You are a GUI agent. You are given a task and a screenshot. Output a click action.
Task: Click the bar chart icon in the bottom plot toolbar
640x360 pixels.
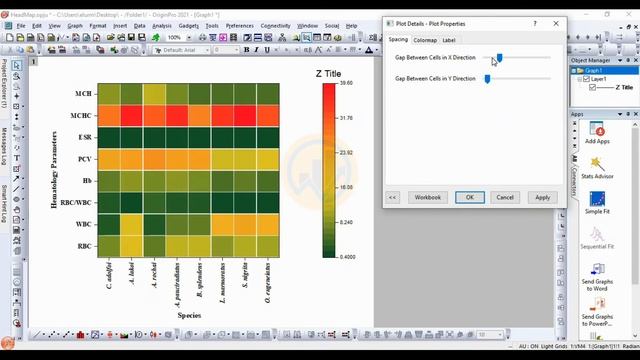tap(80, 335)
